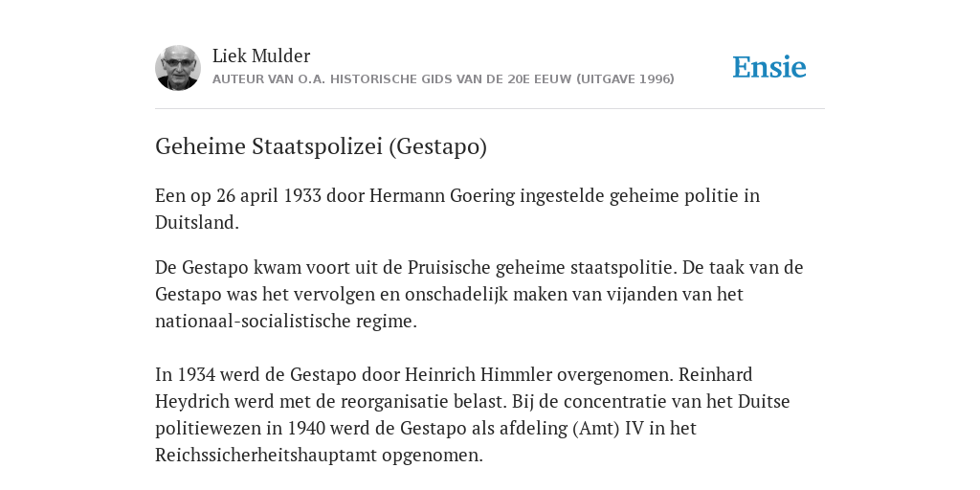Click the paragraph mentioning Hermann Goering
The height and width of the screenshot is (490, 980).
tap(457, 209)
